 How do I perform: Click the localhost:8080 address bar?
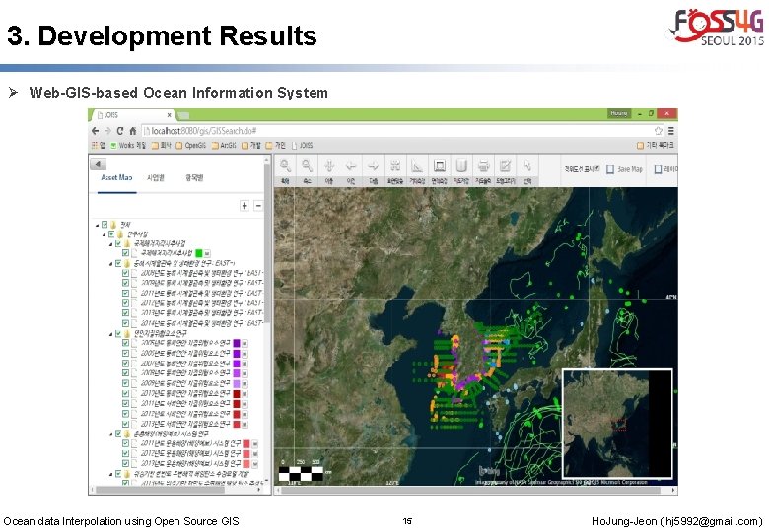(397, 131)
